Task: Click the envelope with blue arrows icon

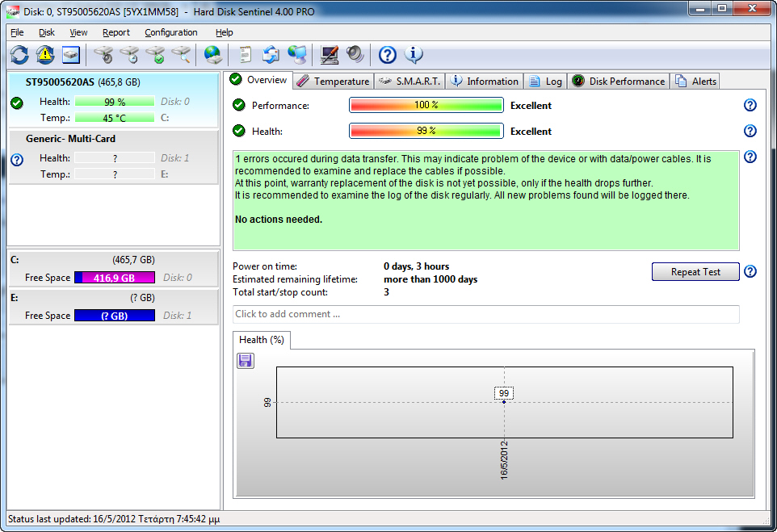Action: [x=271, y=54]
